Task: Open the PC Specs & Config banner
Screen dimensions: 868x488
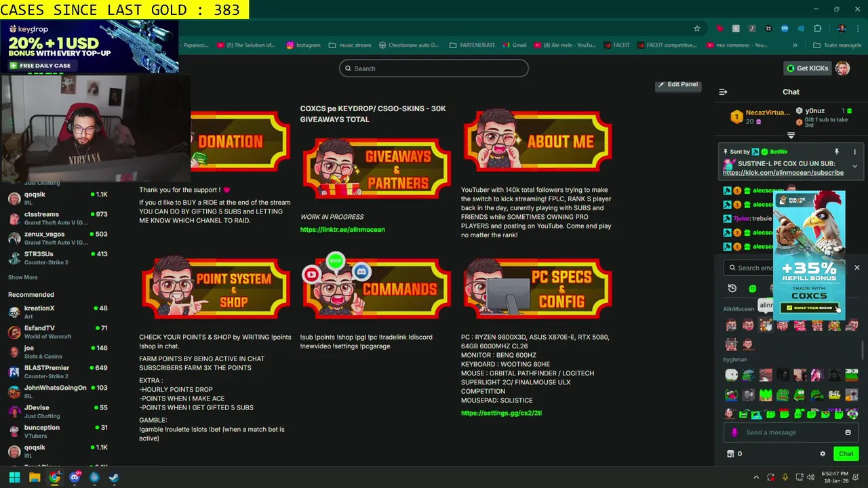Action: pyautogui.click(x=537, y=287)
